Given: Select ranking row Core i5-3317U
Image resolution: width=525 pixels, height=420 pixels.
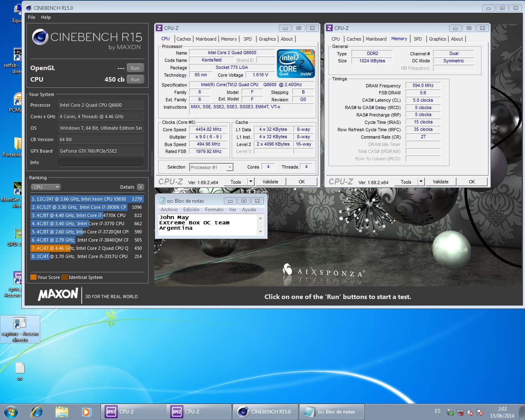Looking at the screenshot, I should coord(87,256).
